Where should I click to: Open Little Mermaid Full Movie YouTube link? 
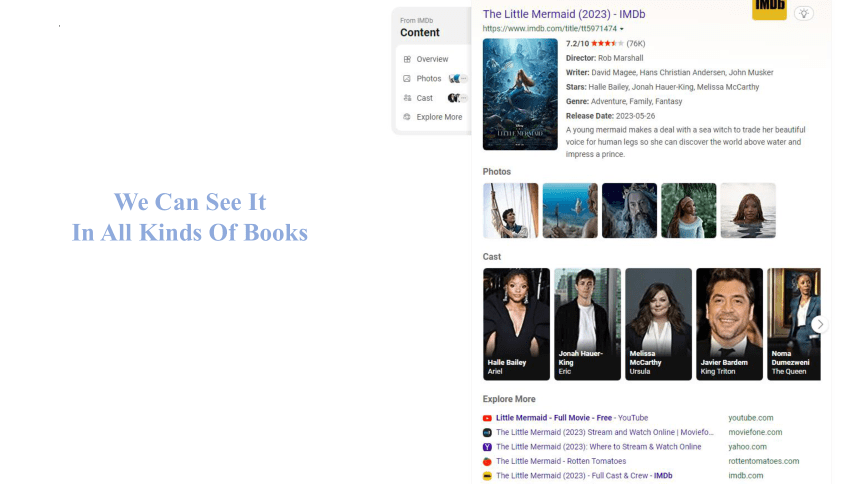click(x=572, y=418)
